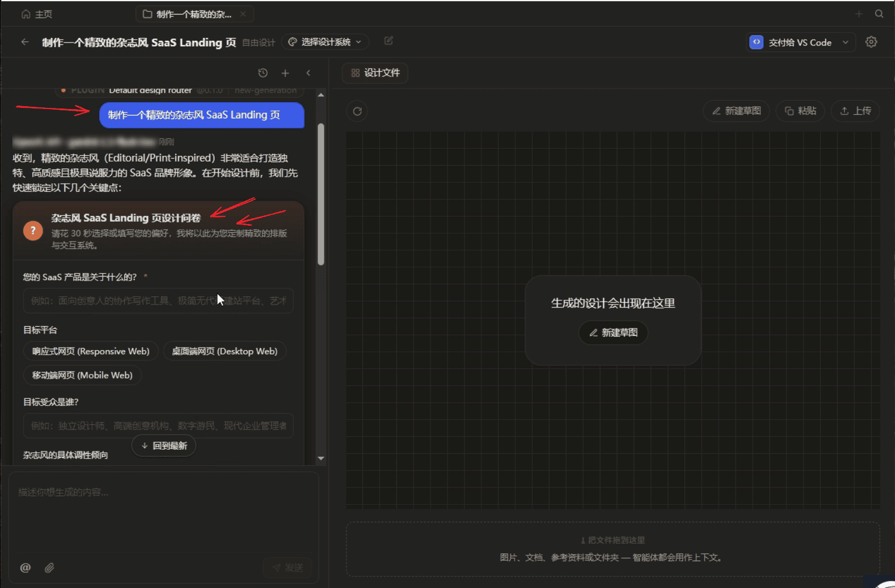
Task: Open settings gear icon
Action: pos(871,42)
